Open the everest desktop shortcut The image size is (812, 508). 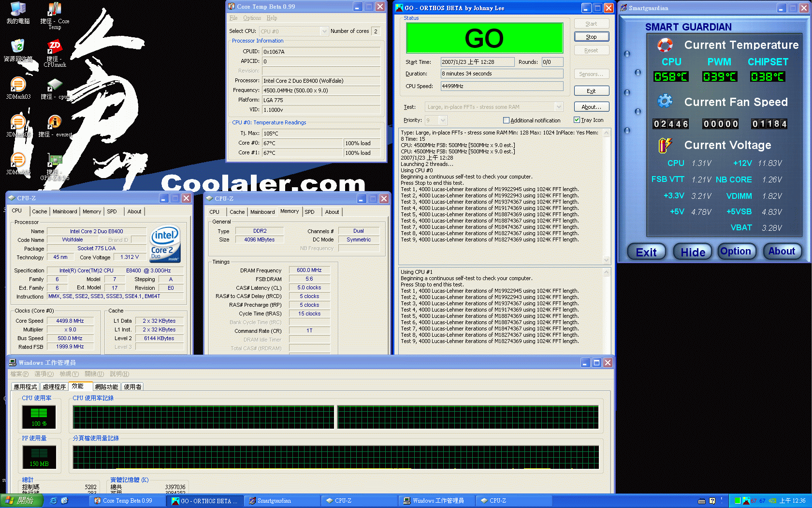[55, 126]
